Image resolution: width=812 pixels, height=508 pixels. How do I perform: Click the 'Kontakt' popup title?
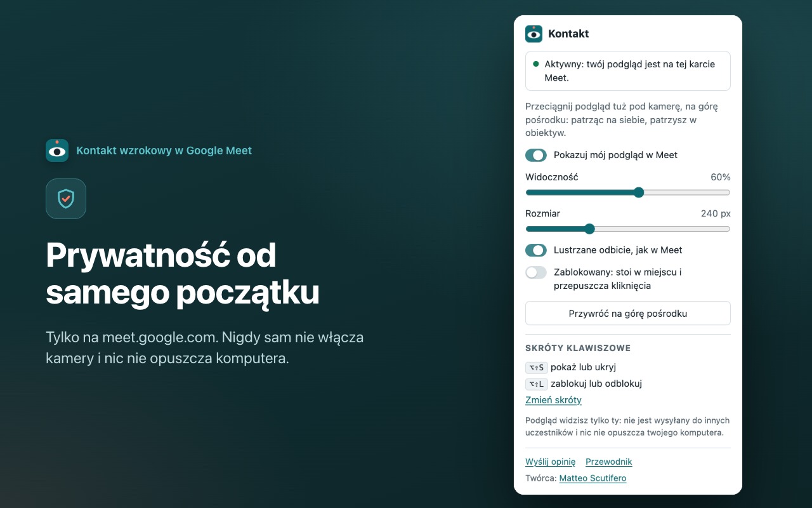click(568, 34)
